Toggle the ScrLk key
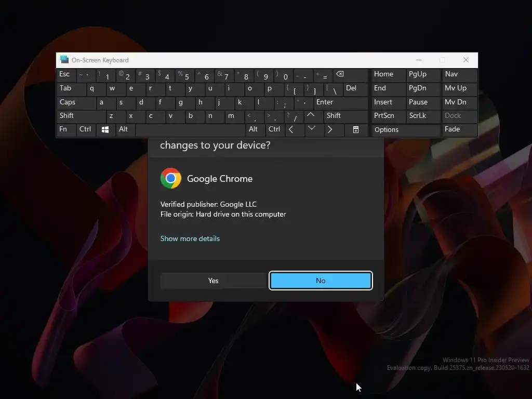The image size is (532, 399). point(423,116)
